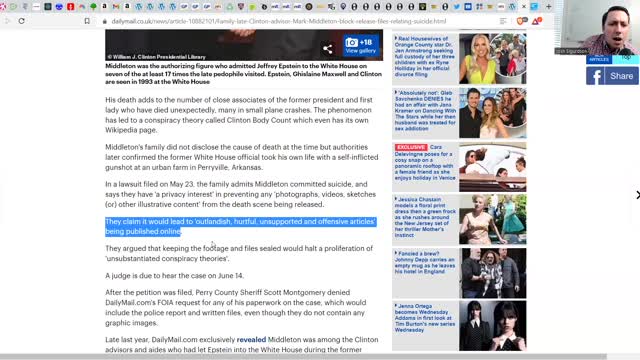Click the Cara Delevingne rooftop thumbnail
This screenshot has height=360, width=640.
(493, 167)
